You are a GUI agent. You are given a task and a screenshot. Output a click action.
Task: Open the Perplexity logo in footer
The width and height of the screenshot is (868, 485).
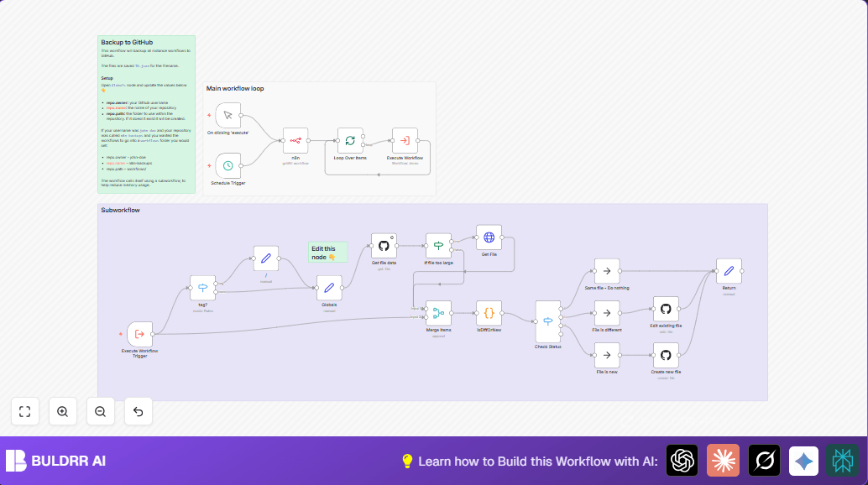point(843,460)
